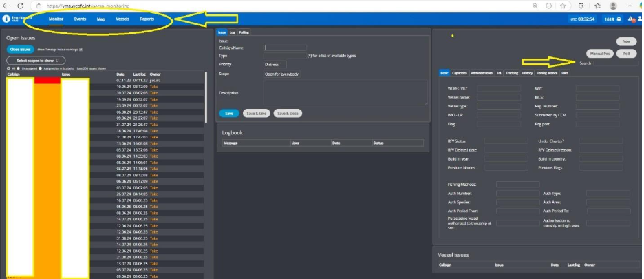Click the blue Save button

point(229,113)
